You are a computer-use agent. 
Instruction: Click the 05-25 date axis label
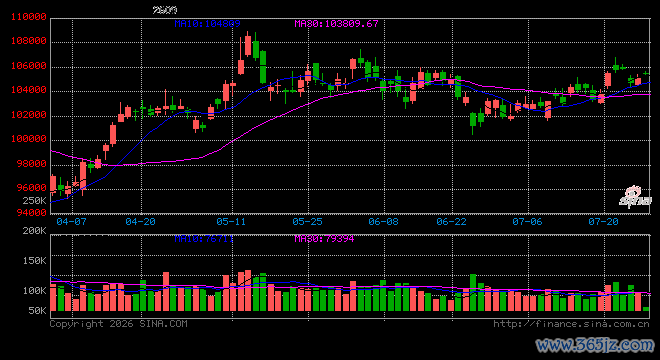pyautogui.click(x=307, y=221)
